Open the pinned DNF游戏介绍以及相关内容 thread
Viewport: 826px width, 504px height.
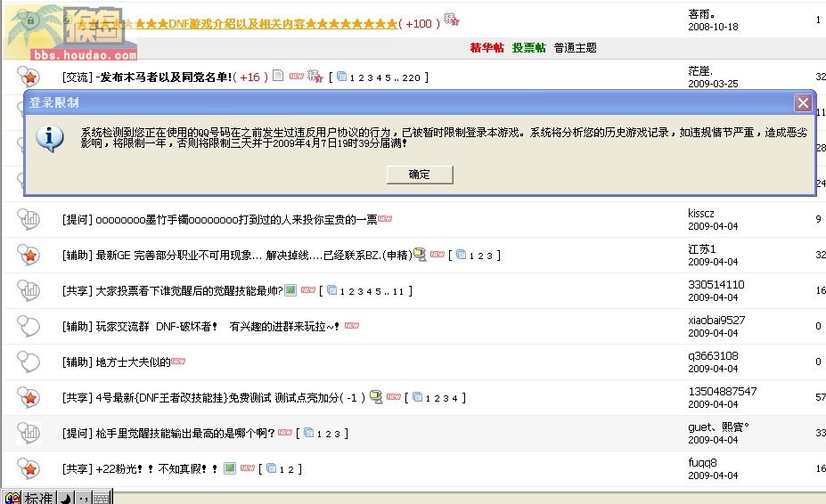[x=237, y=24]
